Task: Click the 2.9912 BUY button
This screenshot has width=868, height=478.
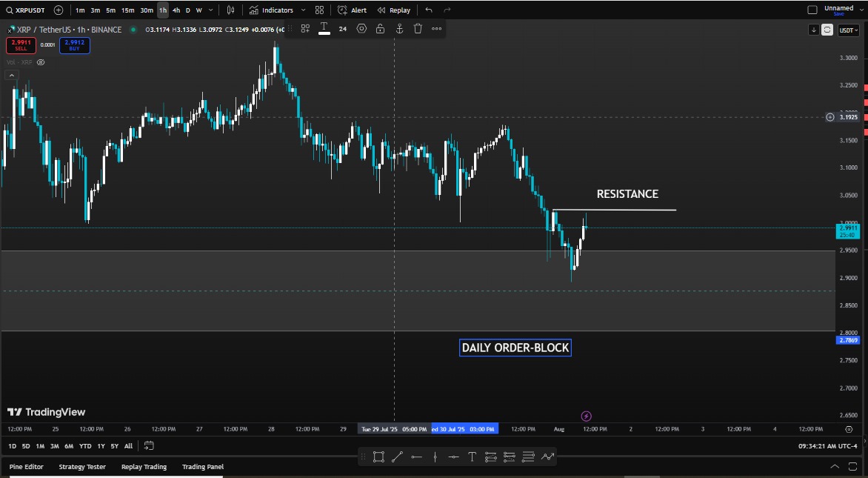Action: pyautogui.click(x=75, y=45)
